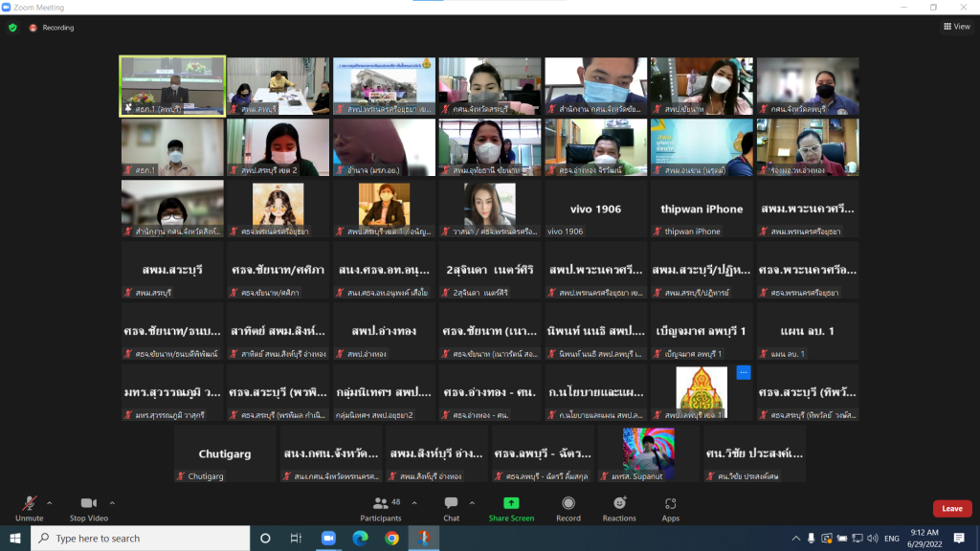Show hidden system tray icons
This screenshot has width=980, height=551.
point(795,538)
